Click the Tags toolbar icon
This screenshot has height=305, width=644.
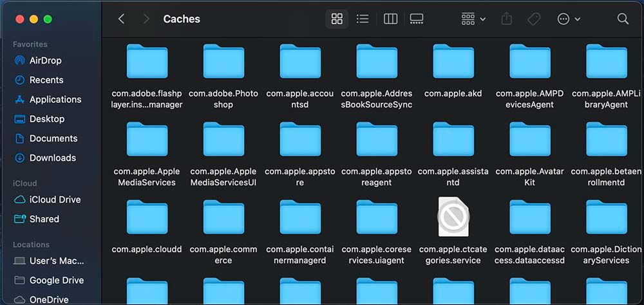click(x=533, y=19)
